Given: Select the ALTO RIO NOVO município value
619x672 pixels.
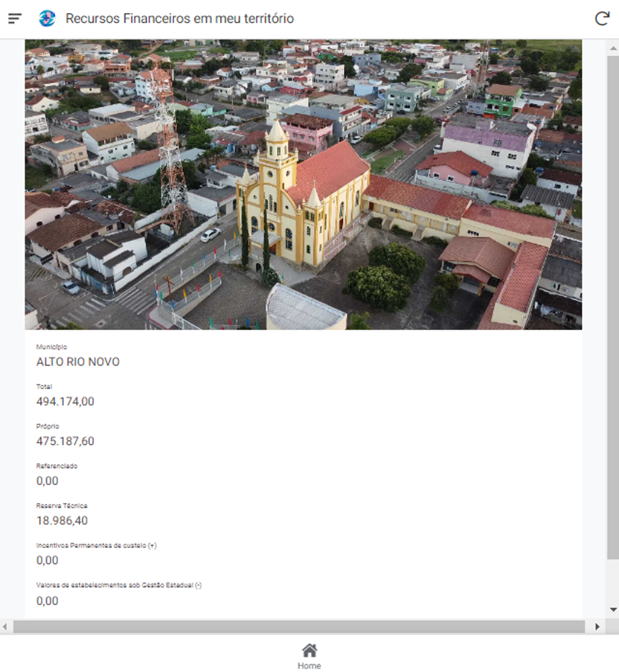Looking at the screenshot, I should (78, 362).
